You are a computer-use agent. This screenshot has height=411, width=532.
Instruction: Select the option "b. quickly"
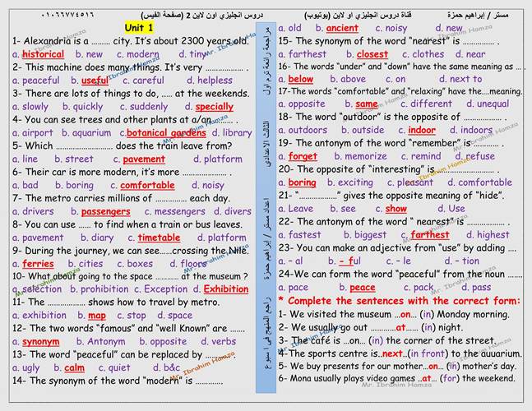point(82,107)
